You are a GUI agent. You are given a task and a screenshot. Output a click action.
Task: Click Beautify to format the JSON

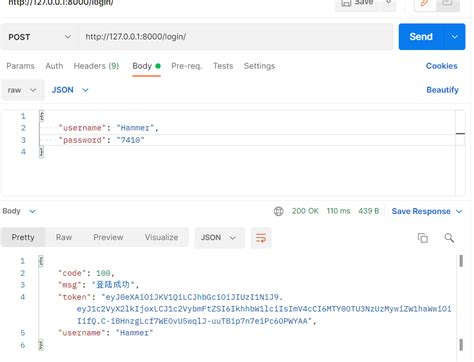click(x=442, y=90)
